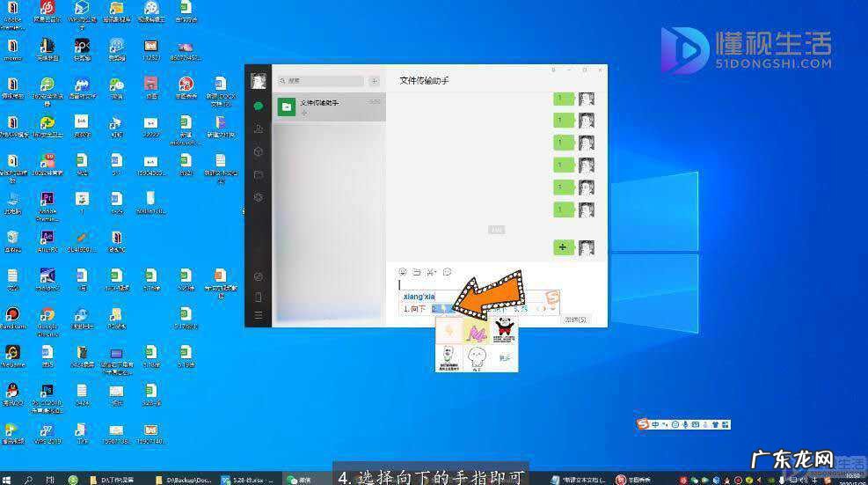Click the send file folder icon

[417, 272]
